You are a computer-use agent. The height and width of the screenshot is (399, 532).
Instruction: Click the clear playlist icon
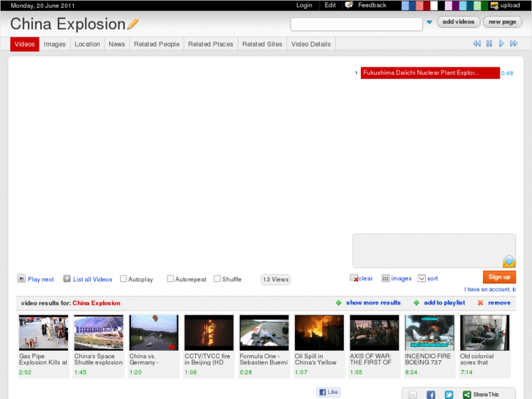354,278
